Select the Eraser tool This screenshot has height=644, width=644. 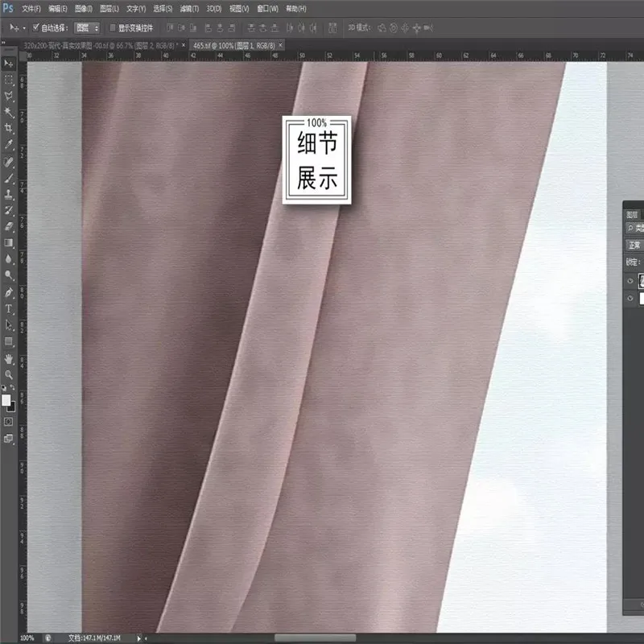(x=9, y=226)
